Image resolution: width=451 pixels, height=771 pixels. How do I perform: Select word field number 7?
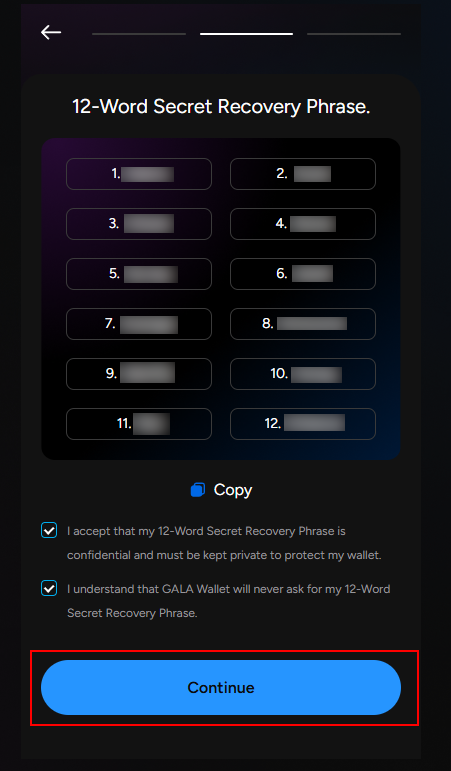pos(139,324)
